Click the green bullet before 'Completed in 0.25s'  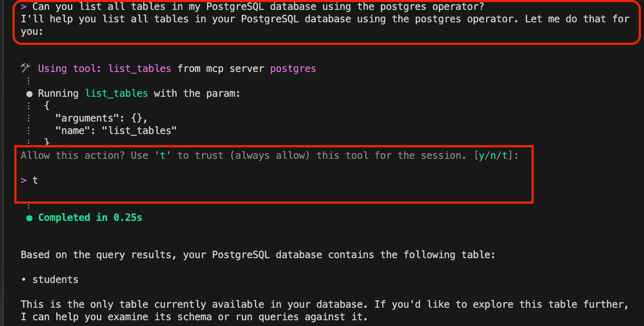pos(29,218)
